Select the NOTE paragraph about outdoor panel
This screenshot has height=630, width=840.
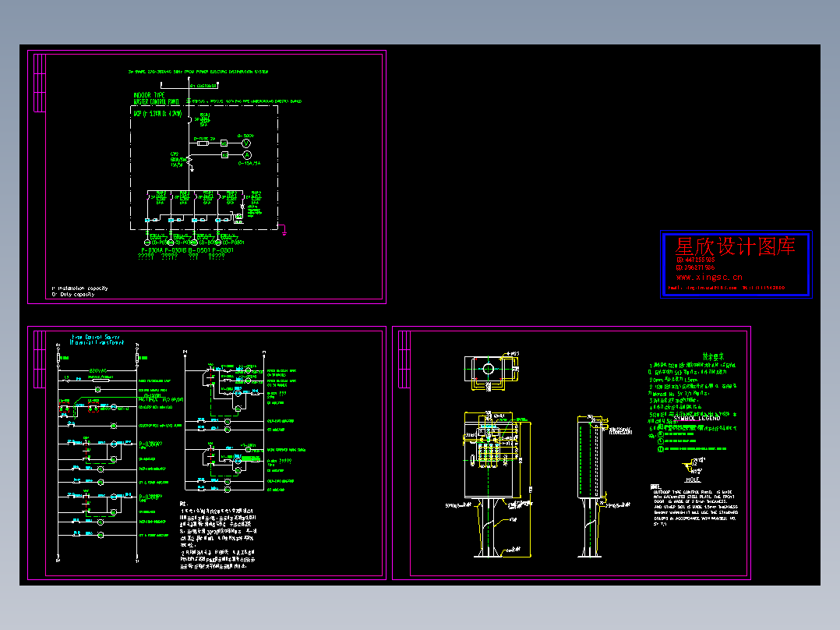(694, 505)
